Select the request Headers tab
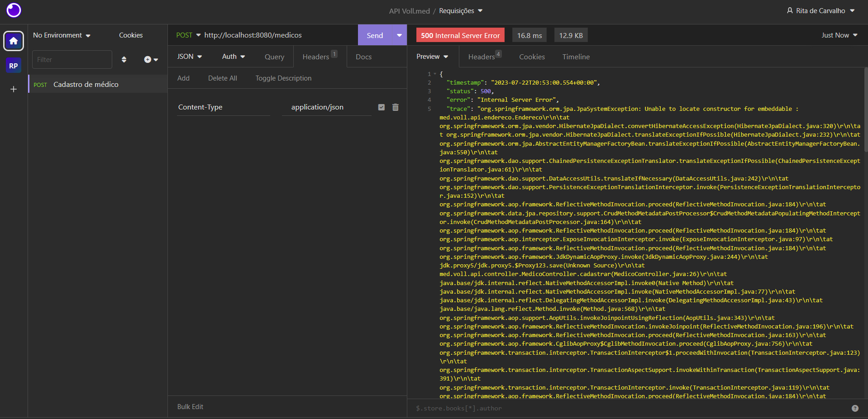868x419 pixels. pos(320,57)
